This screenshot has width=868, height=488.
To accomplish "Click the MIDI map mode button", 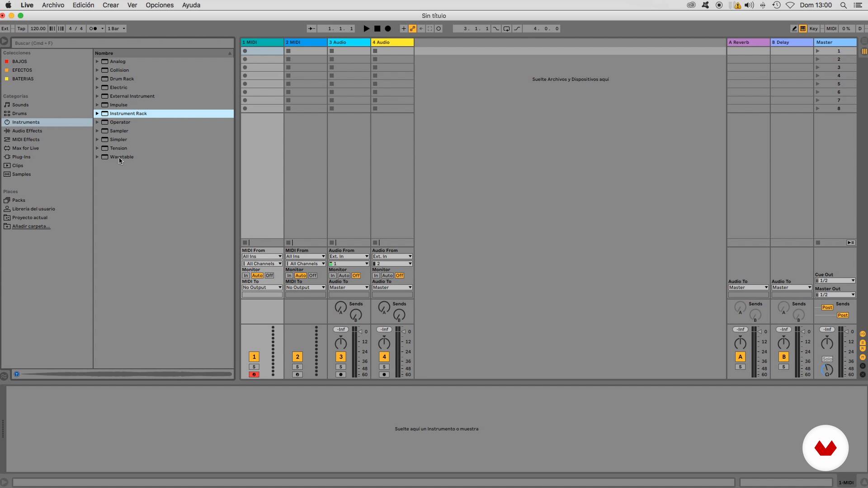I will point(831,28).
